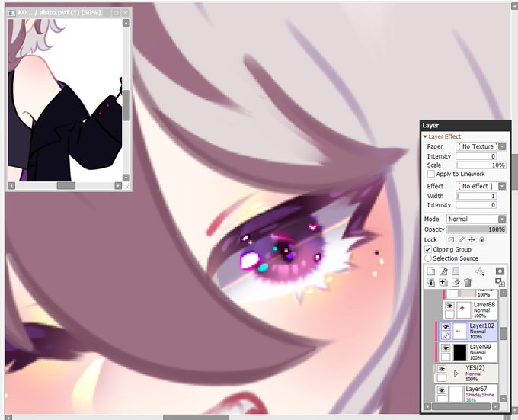Merge the layer down
Image resolution: width=518 pixels, height=420 pixels.
pos(443,282)
